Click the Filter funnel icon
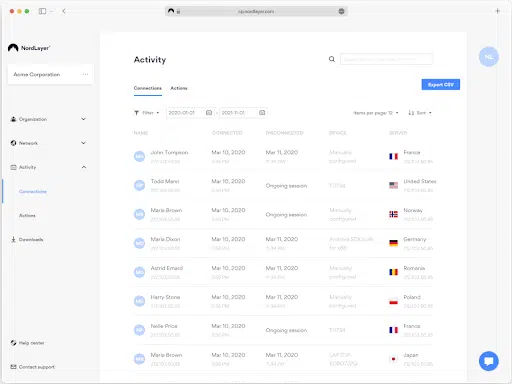 137,113
